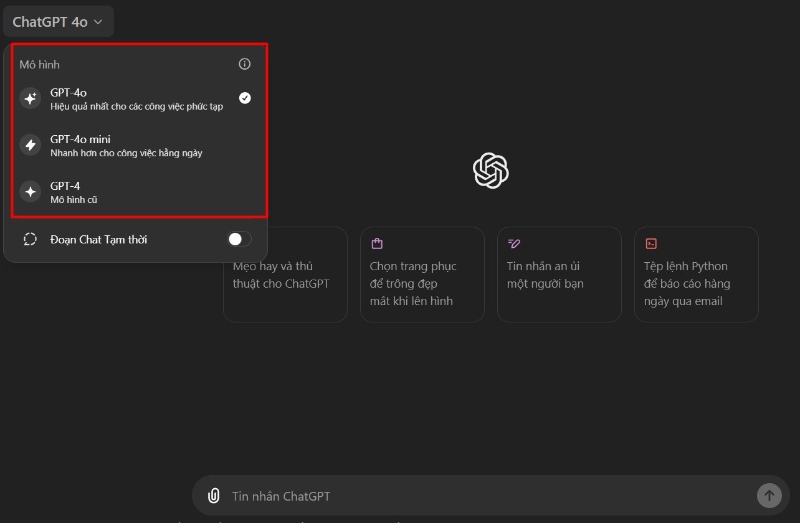800x523 pixels.
Task: Switch to the GPT-4 legacy model
Action: pos(136,192)
